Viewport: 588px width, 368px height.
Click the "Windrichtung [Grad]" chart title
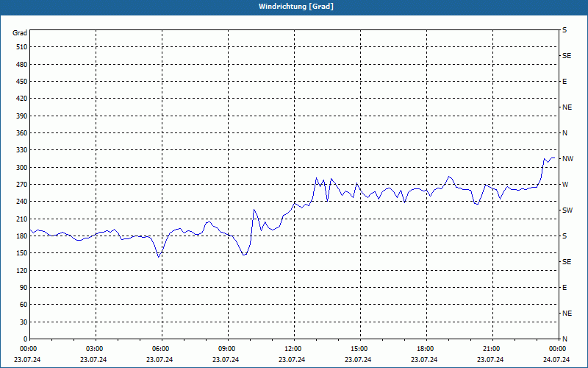(296, 7)
